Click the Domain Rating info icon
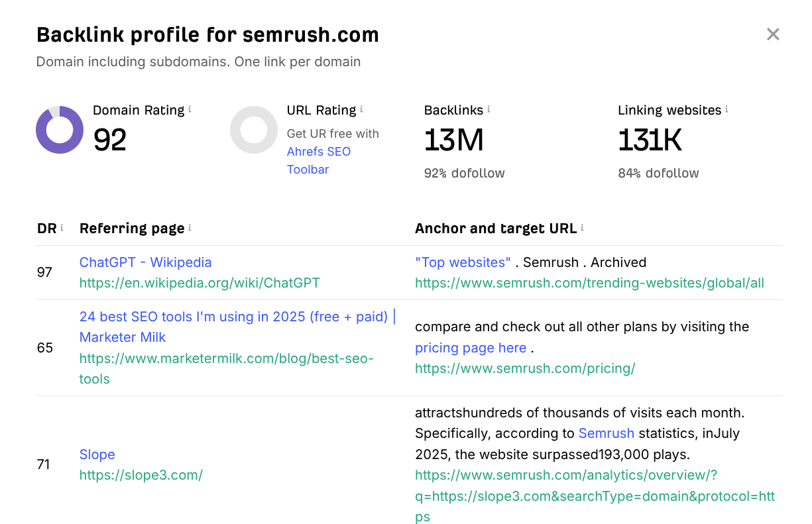The height and width of the screenshot is (524, 812). click(190, 109)
